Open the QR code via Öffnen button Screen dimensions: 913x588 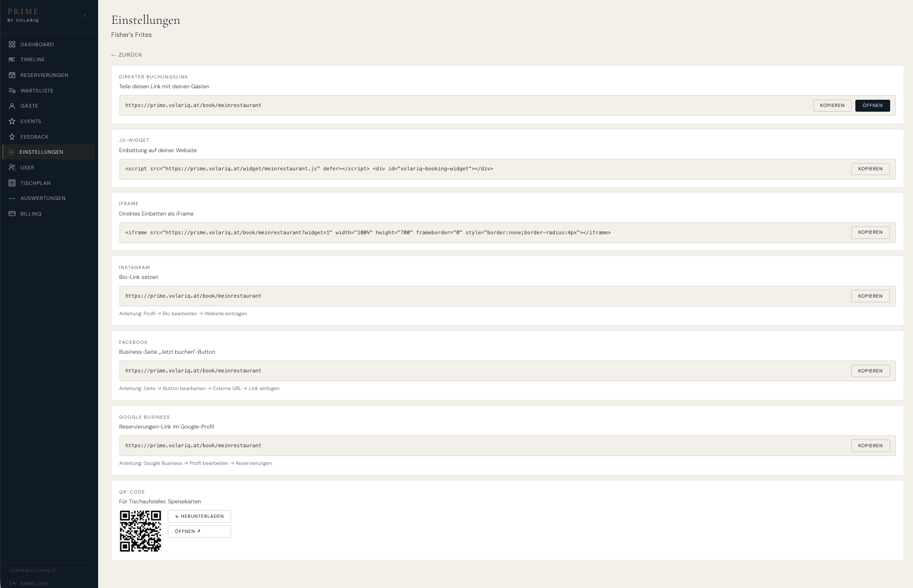tap(199, 531)
